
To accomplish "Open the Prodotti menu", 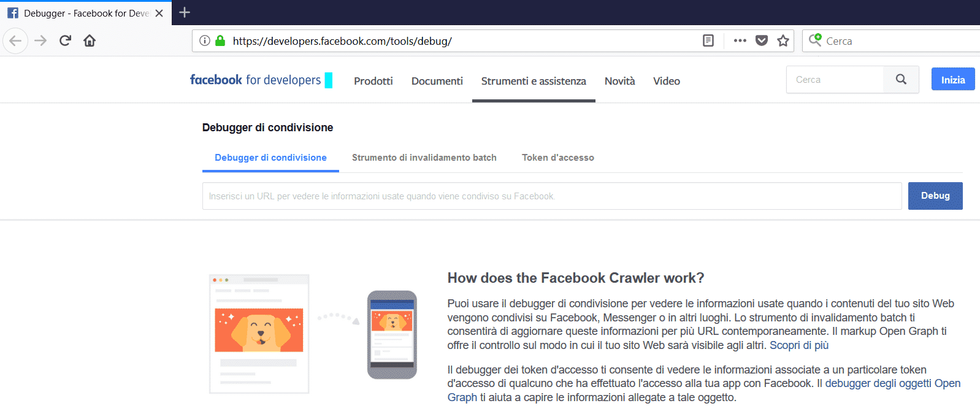I will [373, 81].
